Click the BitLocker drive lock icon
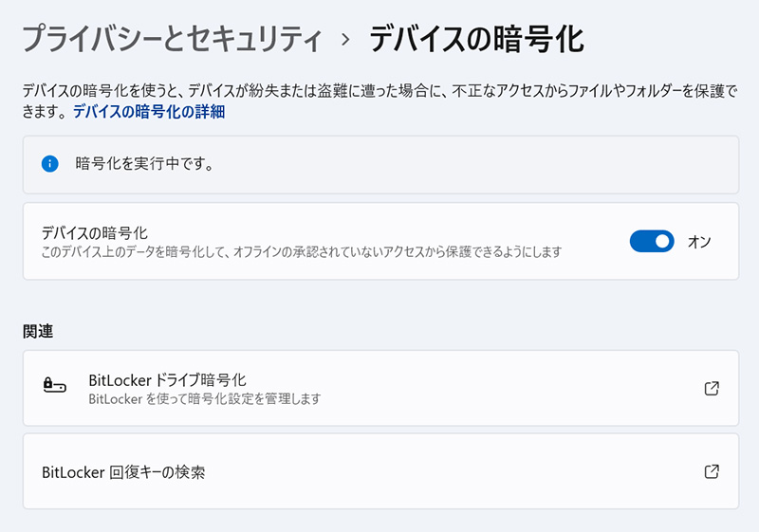The width and height of the screenshot is (759, 532). point(55,388)
